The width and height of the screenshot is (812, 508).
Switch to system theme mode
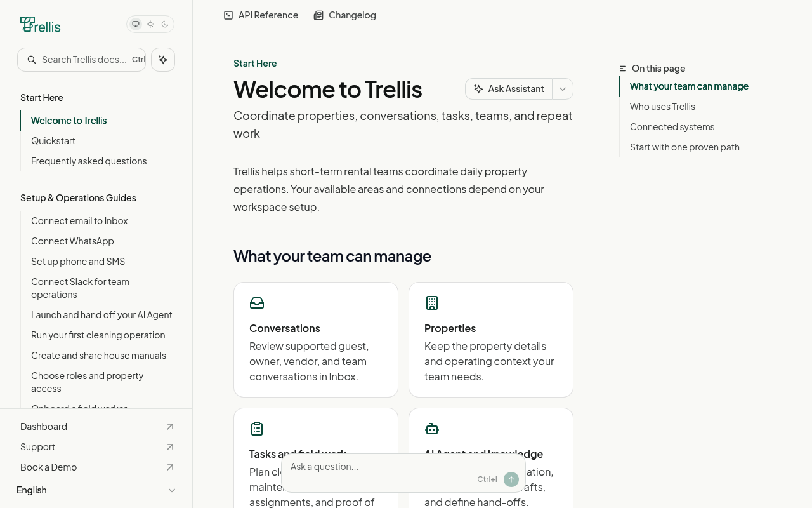tap(136, 24)
